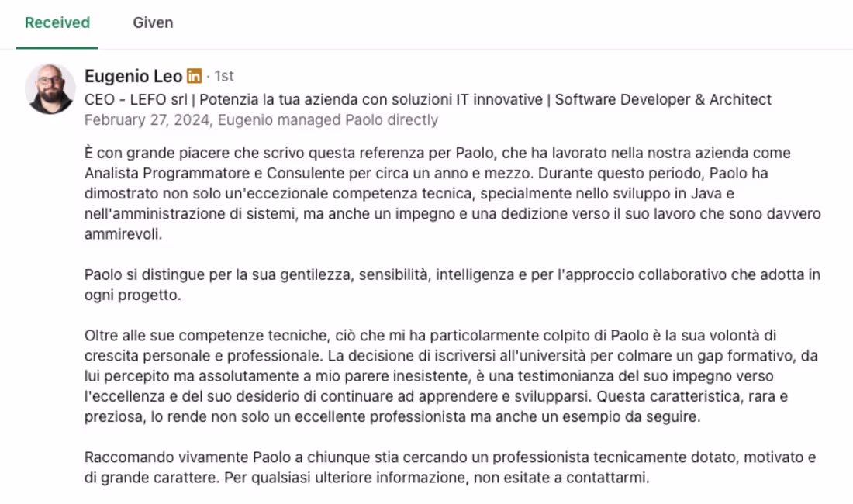The image size is (853, 504).
Task: Click "CEO - LEFO srl" in the headline
Action: coord(127,99)
